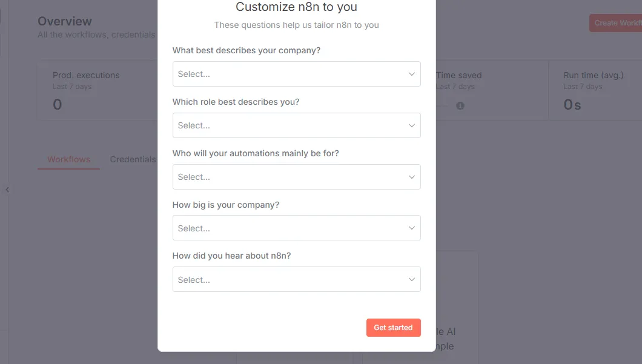The width and height of the screenshot is (642, 364).
Task: Click the Get started button
Action: [394, 328]
